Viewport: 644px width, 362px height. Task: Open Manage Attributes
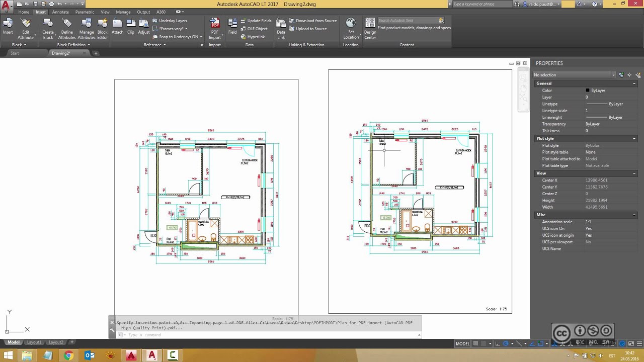click(x=86, y=29)
